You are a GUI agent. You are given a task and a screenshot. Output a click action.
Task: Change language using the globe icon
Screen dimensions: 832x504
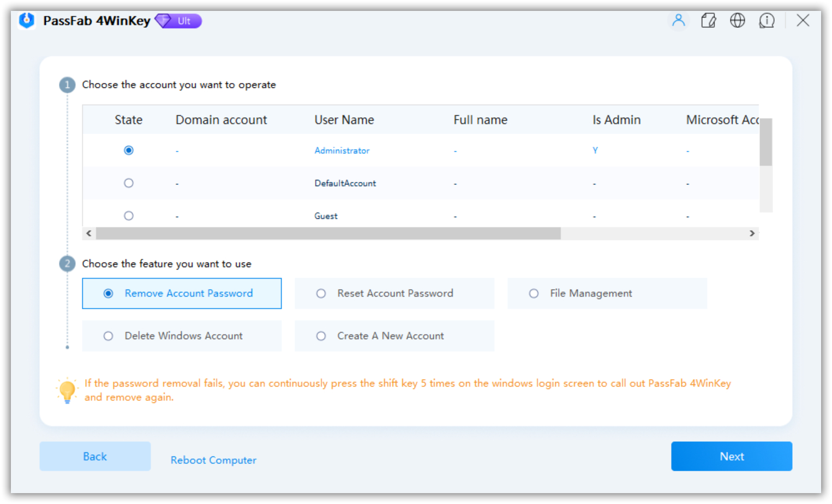737,20
